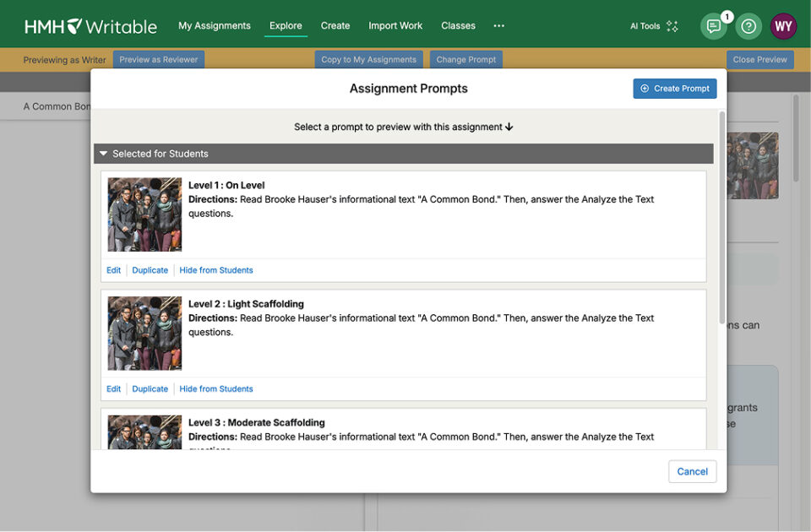Select the Level 3 Moderate Scaffolding thumbnail

(x=144, y=432)
